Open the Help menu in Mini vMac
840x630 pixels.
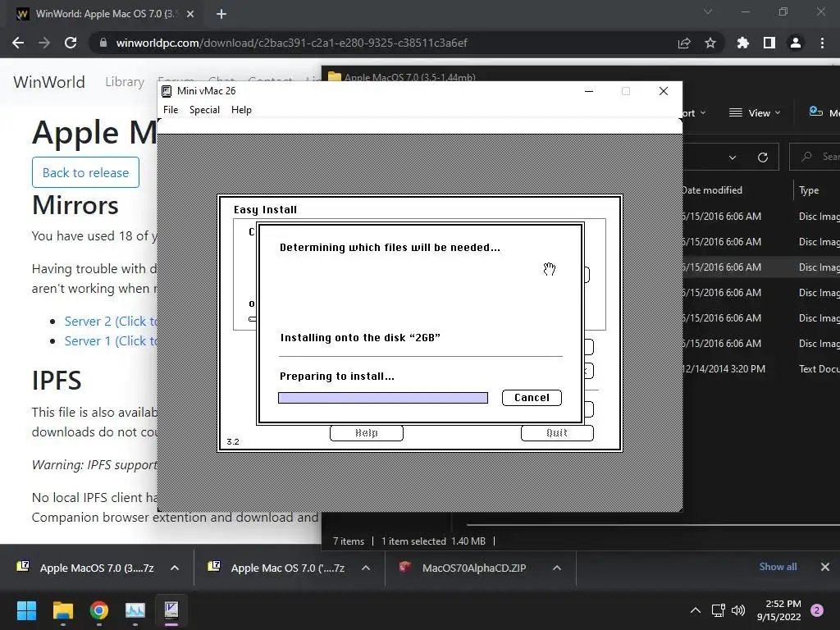click(x=241, y=110)
